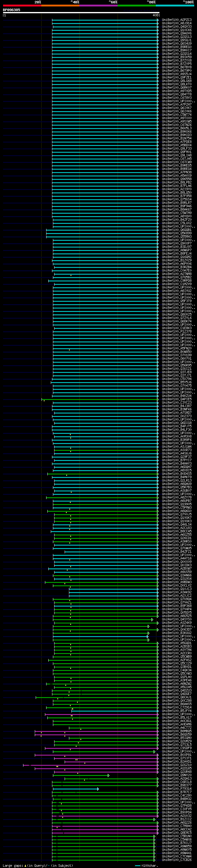Select hit label UniRef100_B6TBY8
This screenshot has width=197, height=868.
coord(176,67)
